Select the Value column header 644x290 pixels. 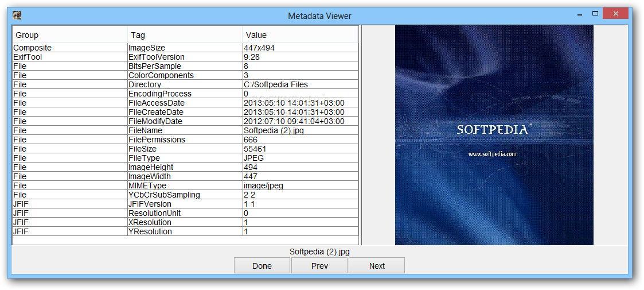click(x=300, y=35)
